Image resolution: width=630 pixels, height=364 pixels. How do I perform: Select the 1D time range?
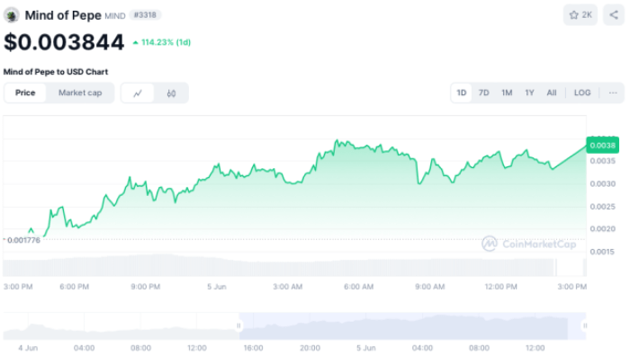(462, 93)
